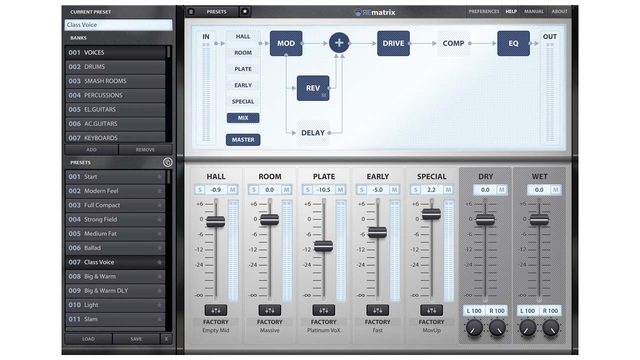
Task: Toggle the PRESETS panel button
Action: 216,12
